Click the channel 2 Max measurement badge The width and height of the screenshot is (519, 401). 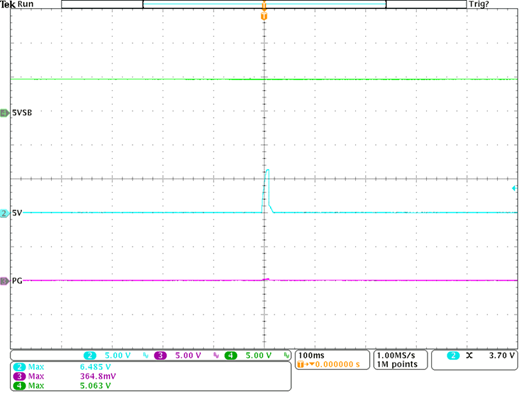coord(19,367)
